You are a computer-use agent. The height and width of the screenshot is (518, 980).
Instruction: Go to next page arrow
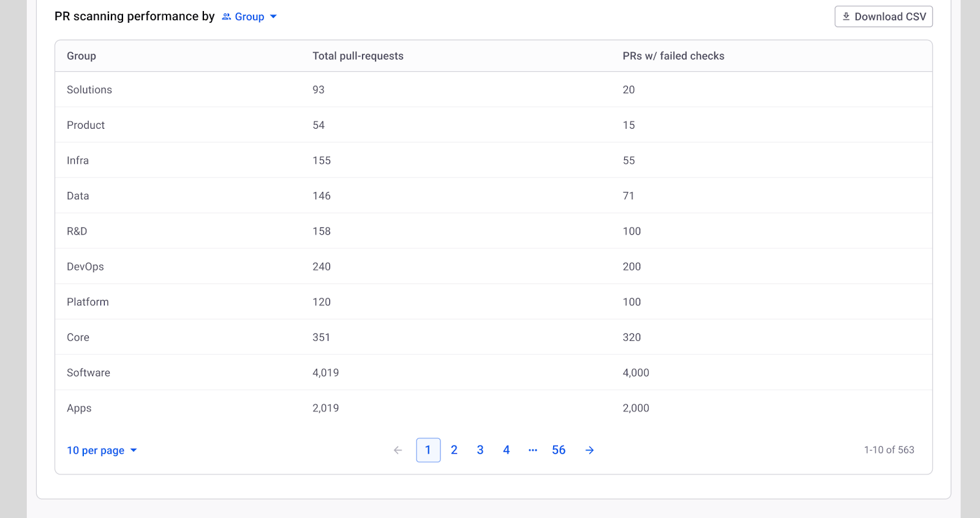pos(589,451)
